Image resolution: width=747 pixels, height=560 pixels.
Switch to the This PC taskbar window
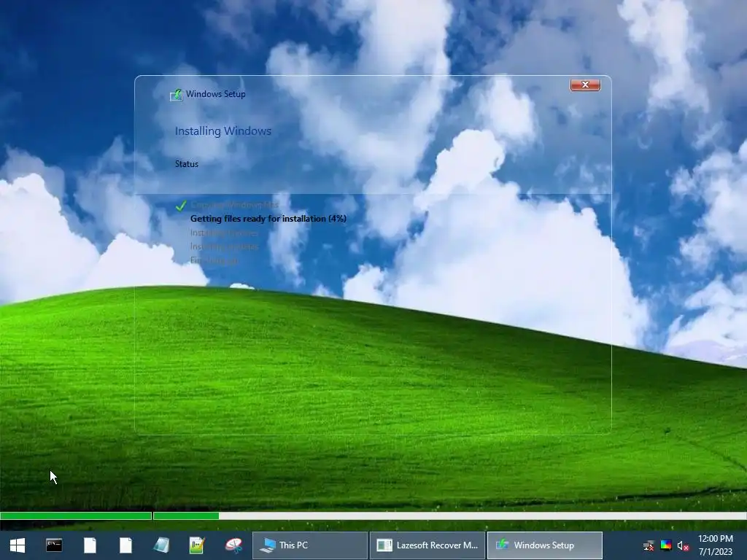[x=309, y=545]
